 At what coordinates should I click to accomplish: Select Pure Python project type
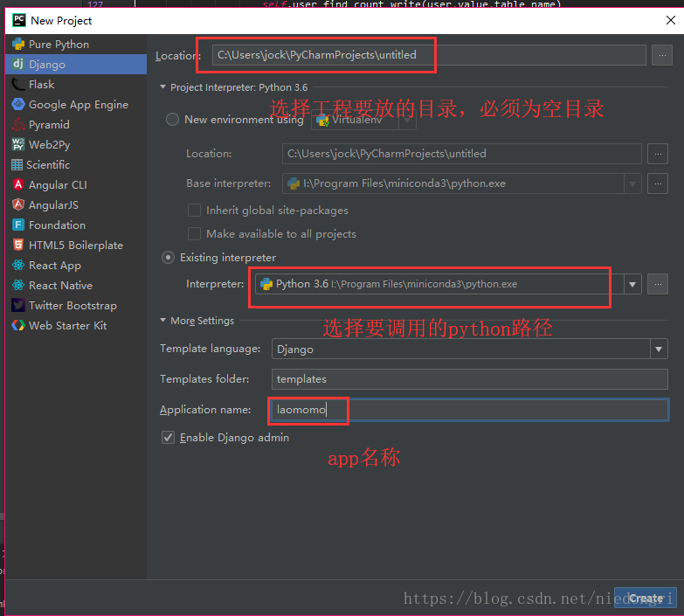click(x=76, y=44)
